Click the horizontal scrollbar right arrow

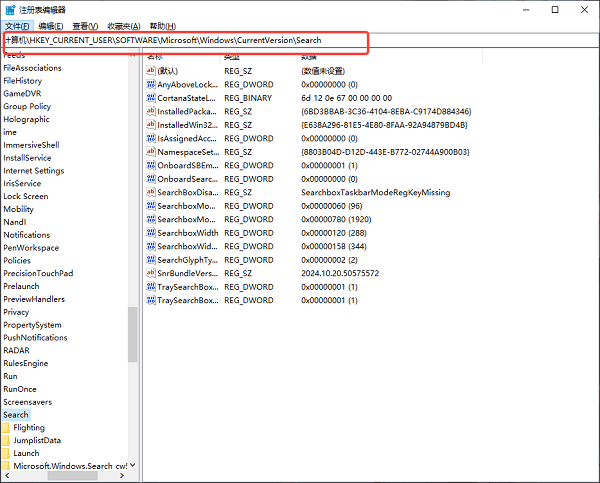pyautogui.click(x=122, y=475)
